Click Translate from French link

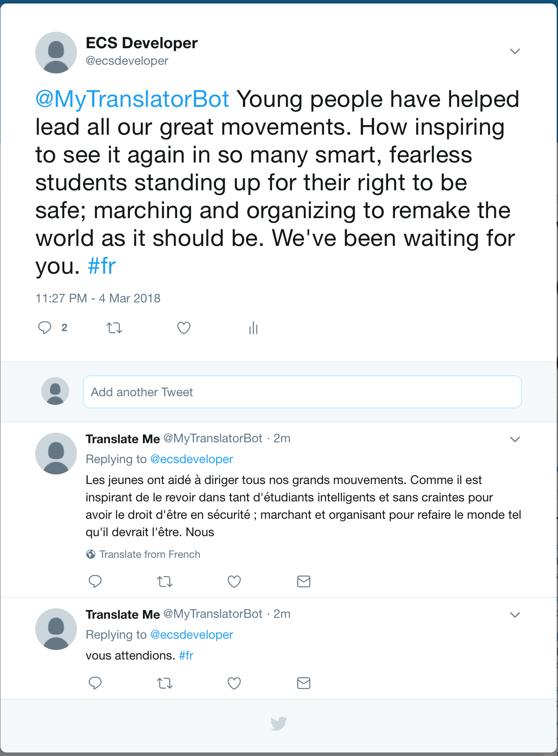coord(149,554)
